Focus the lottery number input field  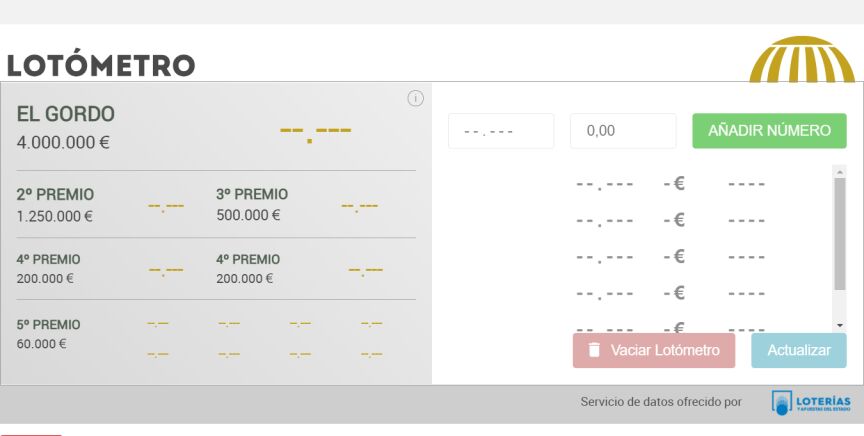click(500, 131)
